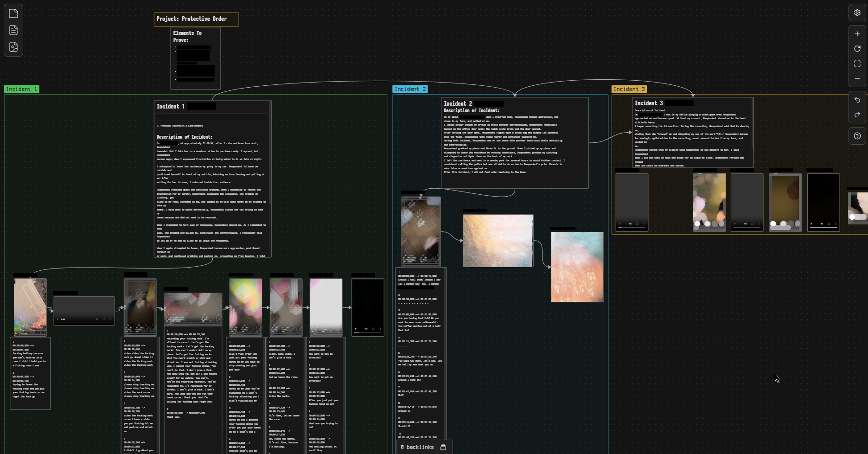Play the wide gray video in Incident 1

[57, 319]
